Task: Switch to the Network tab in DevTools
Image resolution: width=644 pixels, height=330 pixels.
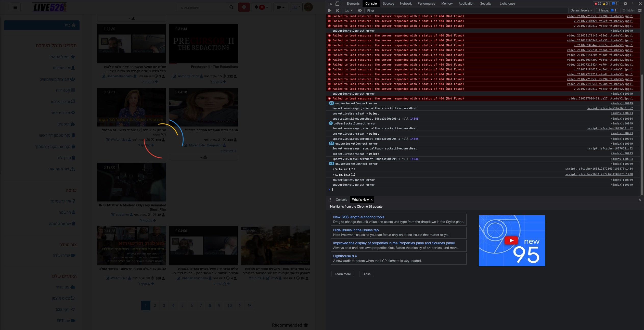Action: [405, 4]
